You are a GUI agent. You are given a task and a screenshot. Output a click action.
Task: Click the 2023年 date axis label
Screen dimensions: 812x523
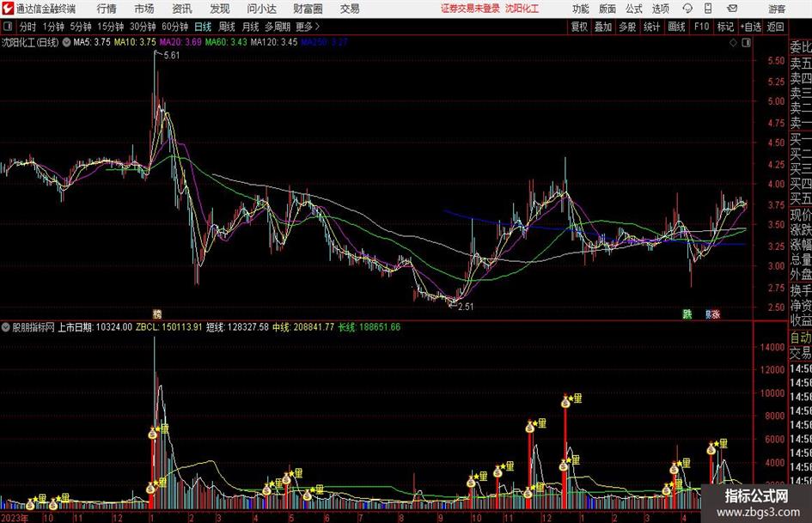tap(15, 518)
